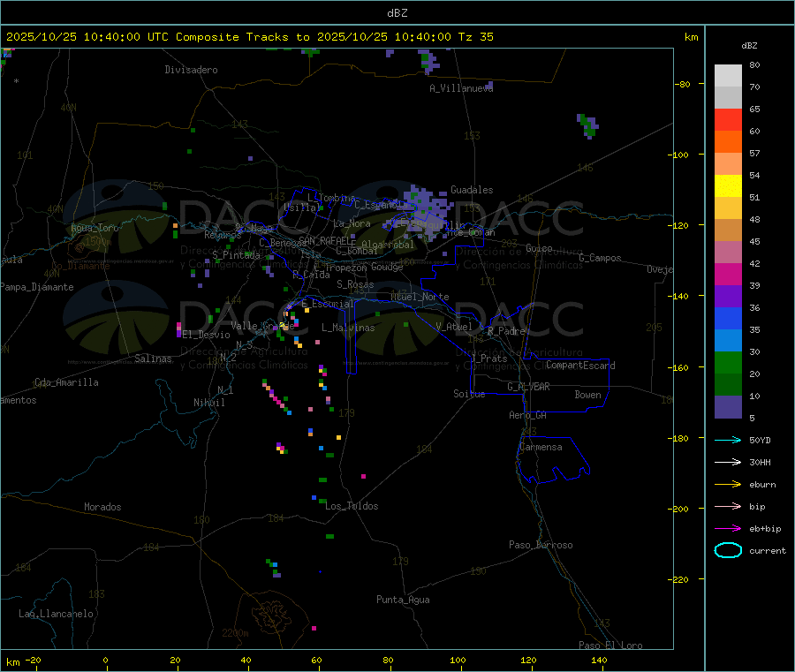This screenshot has width=795, height=672.
Task: Click the cyan 'current' ellipse icon
Action: pyautogui.click(x=728, y=550)
